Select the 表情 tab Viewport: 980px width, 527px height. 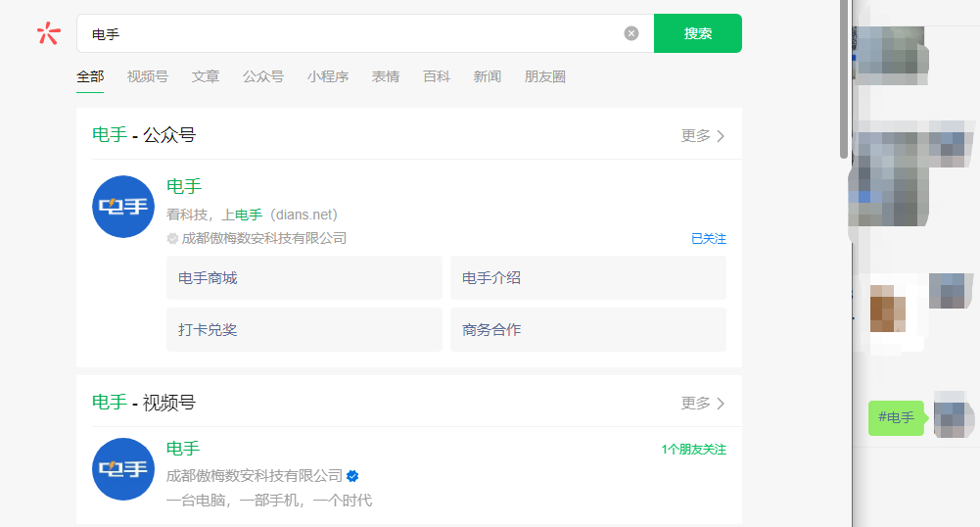(x=385, y=76)
